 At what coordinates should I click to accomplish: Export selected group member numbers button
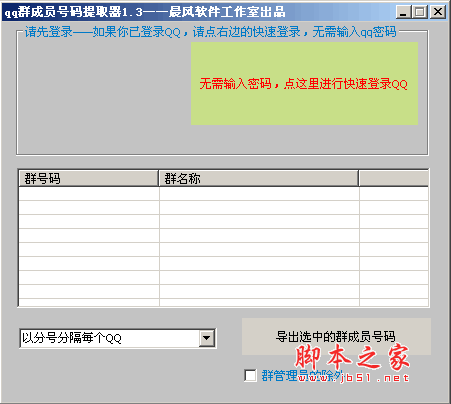336,337
